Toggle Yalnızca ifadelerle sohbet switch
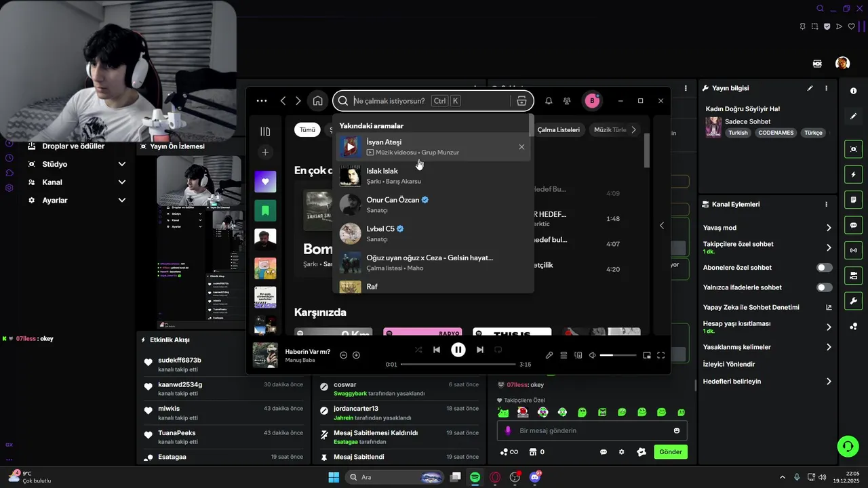The image size is (868, 488). pos(825,287)
